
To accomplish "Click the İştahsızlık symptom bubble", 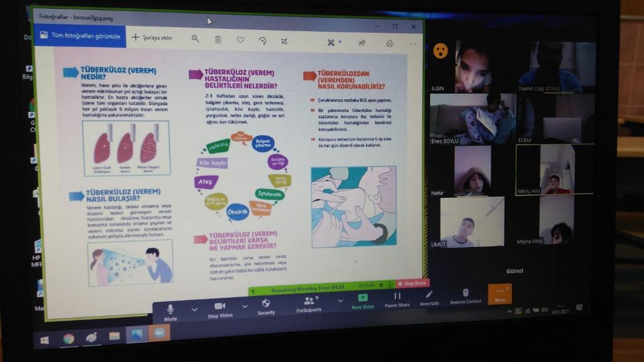I will click(269, 194).
